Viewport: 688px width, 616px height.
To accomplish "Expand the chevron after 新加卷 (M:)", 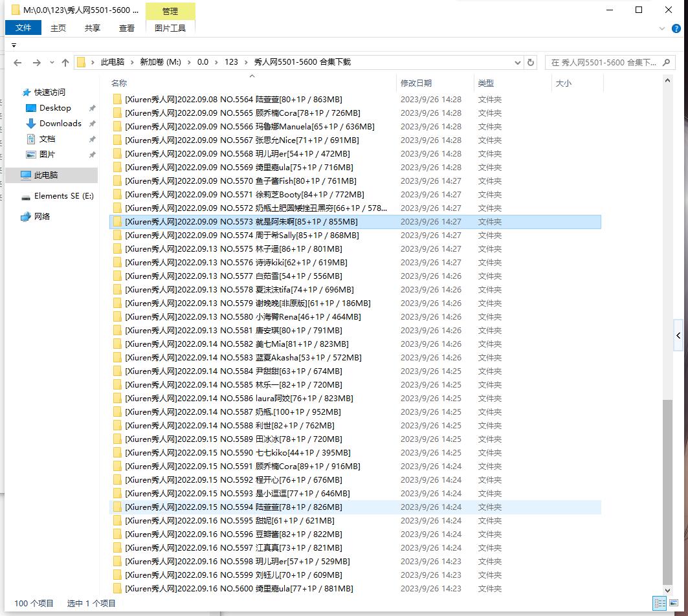I will (189, 62).
